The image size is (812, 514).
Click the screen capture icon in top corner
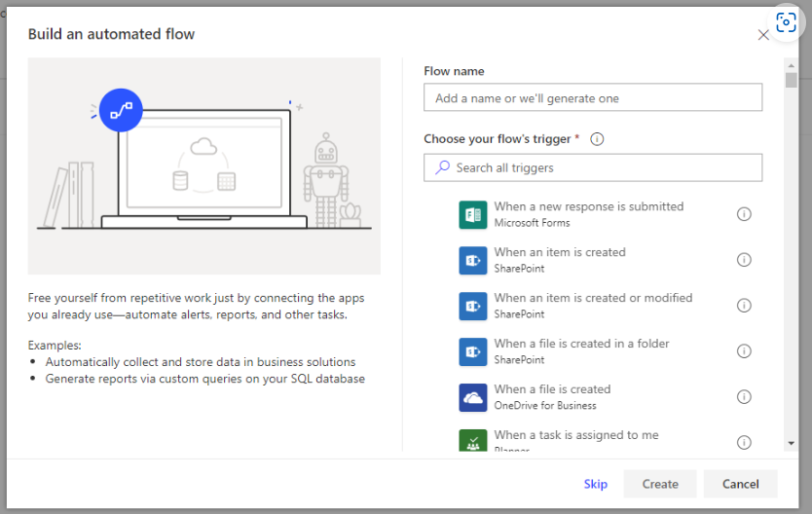(x=786, y=22)
